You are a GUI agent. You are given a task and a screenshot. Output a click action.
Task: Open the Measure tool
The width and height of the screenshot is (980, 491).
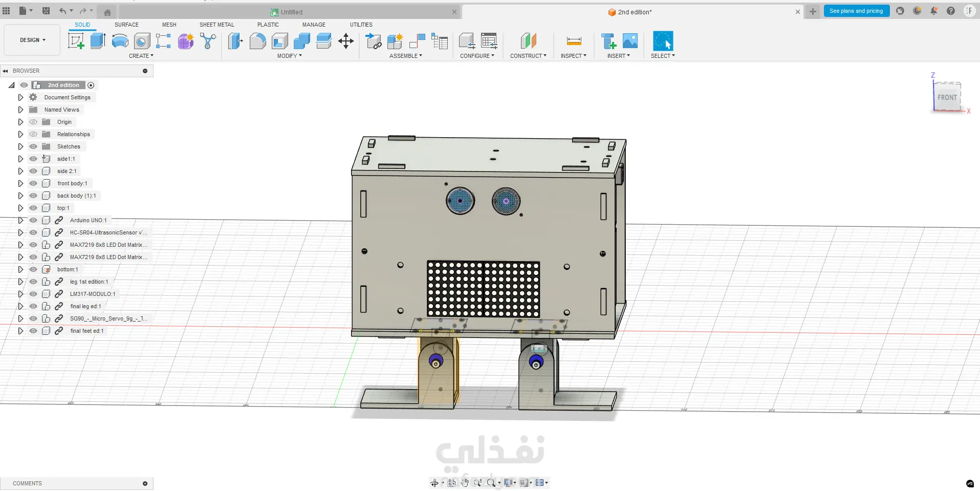pos(574,41)
